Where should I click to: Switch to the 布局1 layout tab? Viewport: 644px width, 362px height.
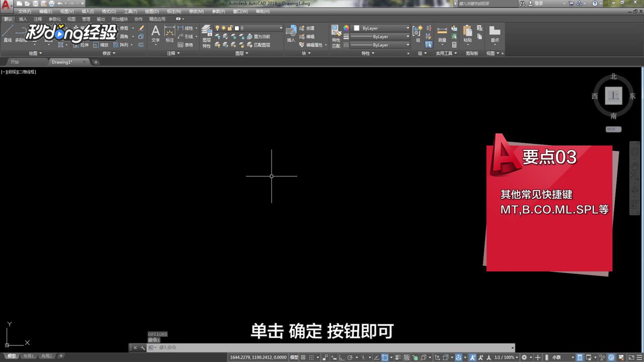pyautogui.click(x=29, y=356)
